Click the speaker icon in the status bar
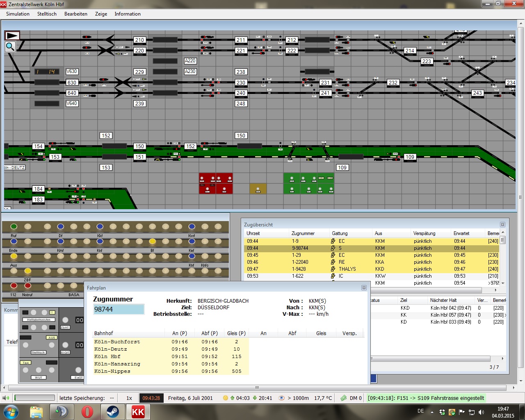The image size is (525, 420). coord(6,398)
